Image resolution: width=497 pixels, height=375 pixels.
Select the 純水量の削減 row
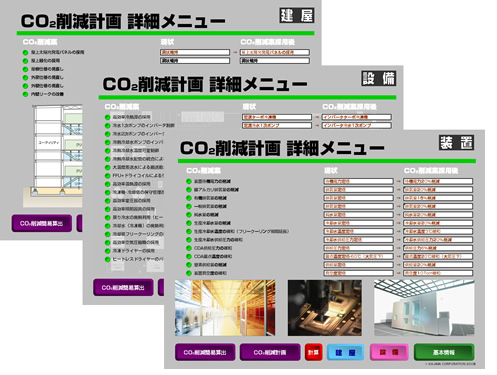[207, 215]
